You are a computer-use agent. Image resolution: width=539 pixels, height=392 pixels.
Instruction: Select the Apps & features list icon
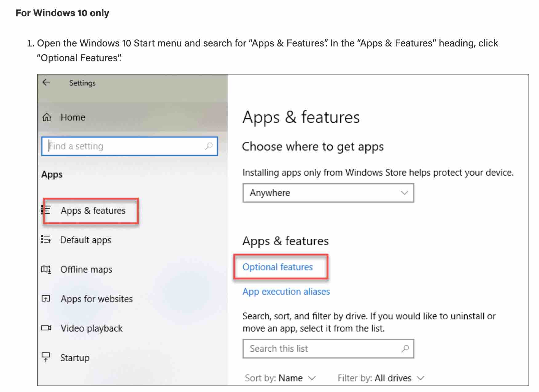tap(46, 210)
